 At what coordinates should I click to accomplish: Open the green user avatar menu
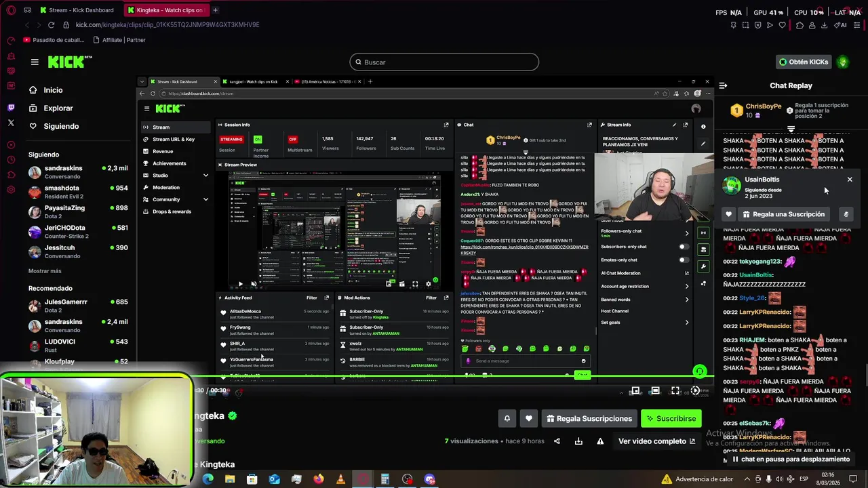click(843, 62)
